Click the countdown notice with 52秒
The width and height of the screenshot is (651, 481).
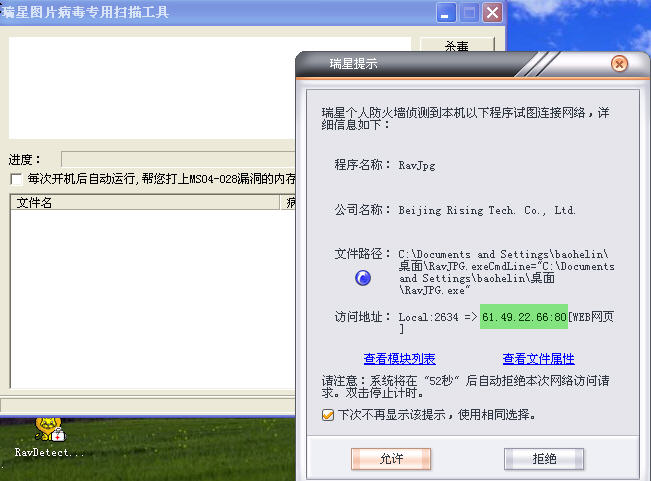coord(465,386)
